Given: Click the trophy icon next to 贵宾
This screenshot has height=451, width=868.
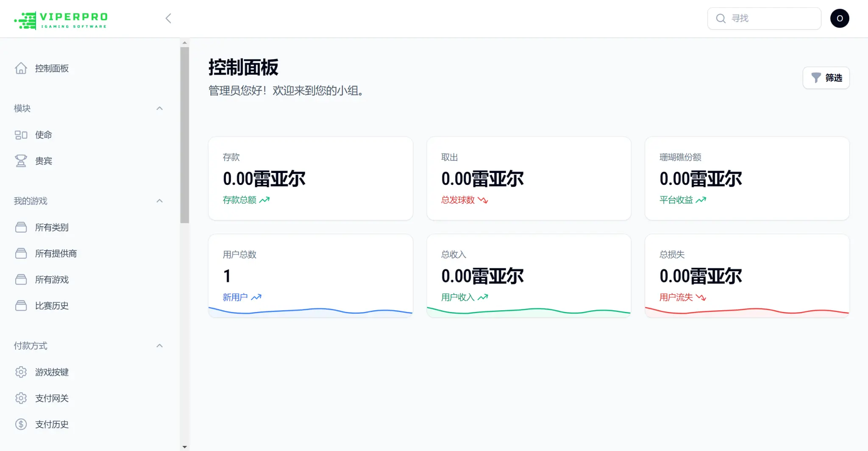Looking at the screenshot, I should point(21,161).
